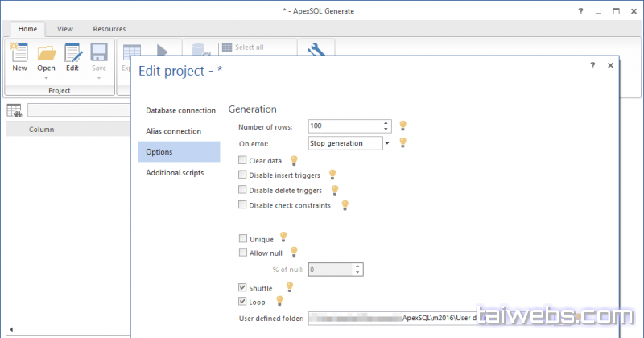
Task: Select Additional scripts in sidebar
Action: point(175,173)
